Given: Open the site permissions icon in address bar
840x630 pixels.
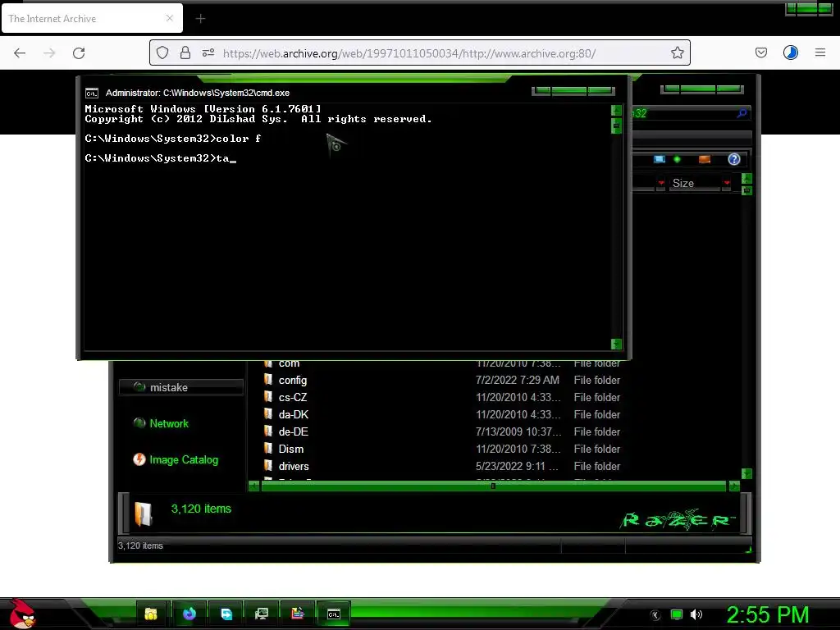Looking at the screenshot, I should 208,52.
